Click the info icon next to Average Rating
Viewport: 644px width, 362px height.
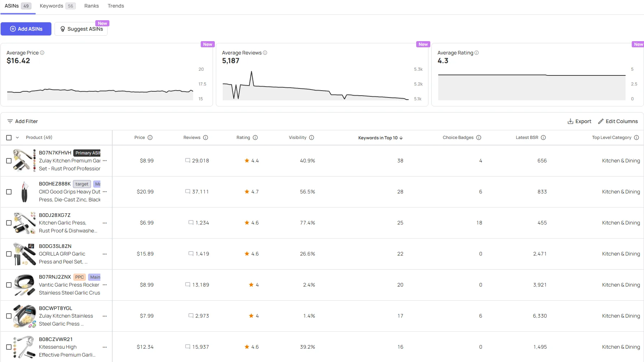477,53
